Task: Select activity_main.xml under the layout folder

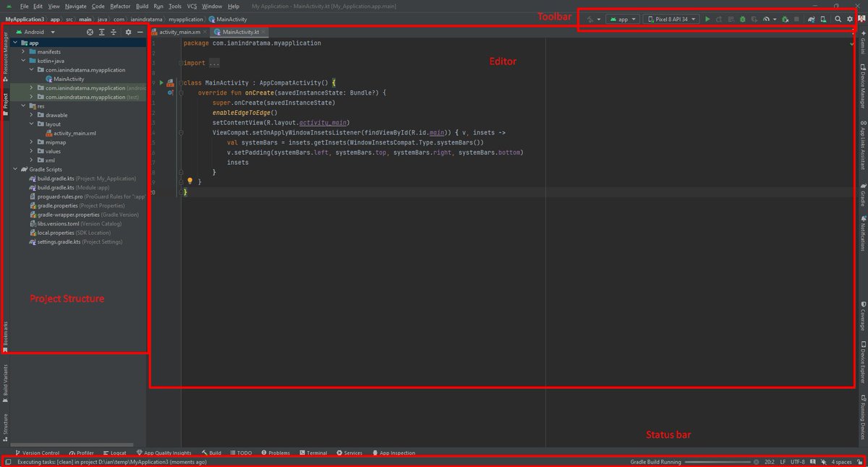Action: pyautogui.click(x=75, y=133)
